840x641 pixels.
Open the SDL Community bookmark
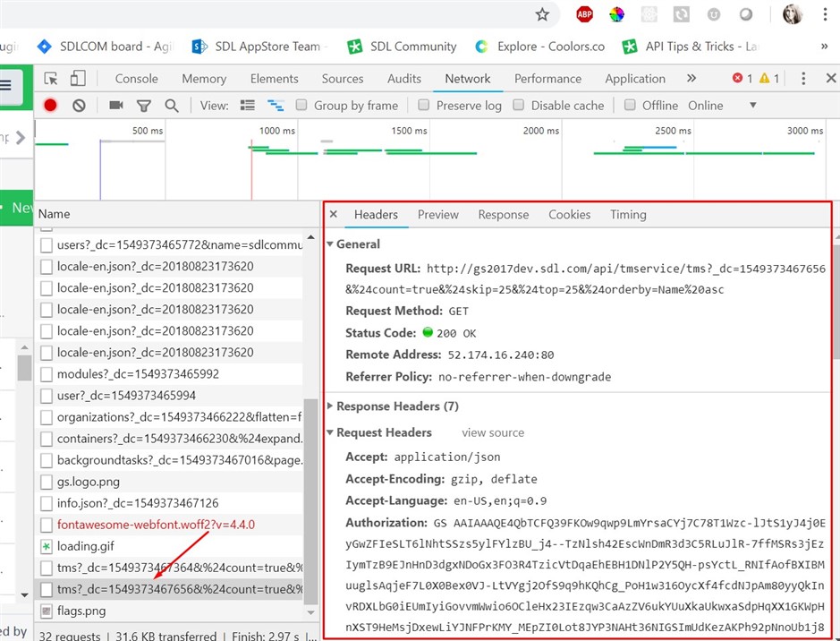click(x=402, y=47)
